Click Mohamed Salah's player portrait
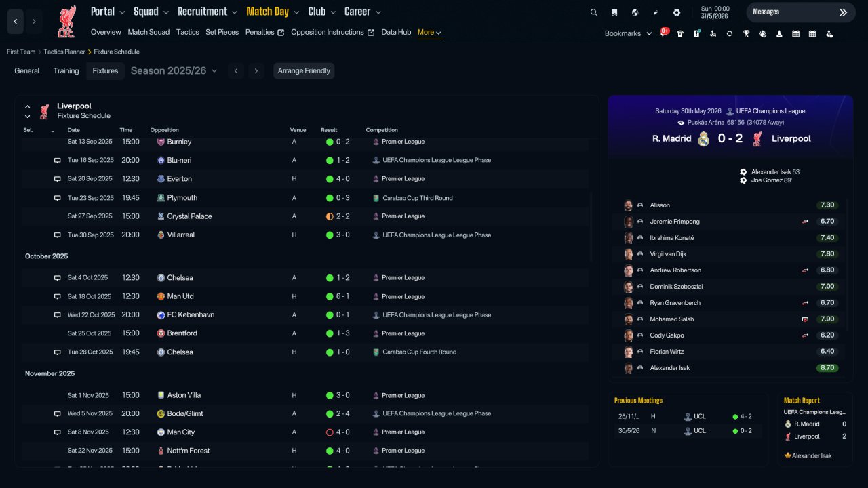The height and width of the screenshot is (488, 868). point(629,319)
